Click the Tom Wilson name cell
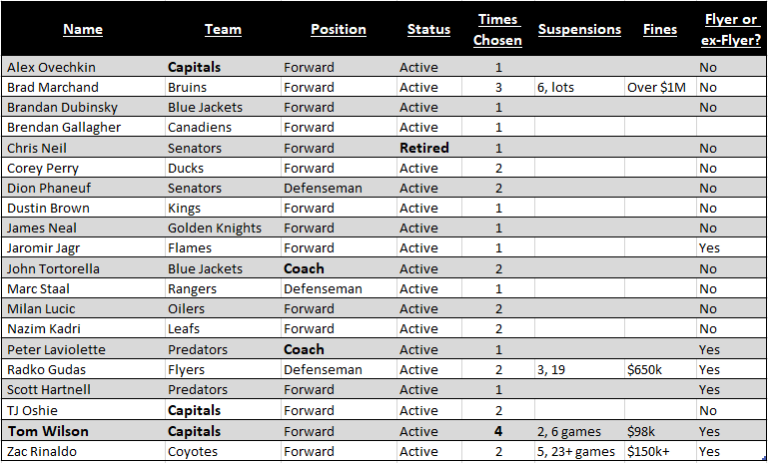 [x=48, y=431]
